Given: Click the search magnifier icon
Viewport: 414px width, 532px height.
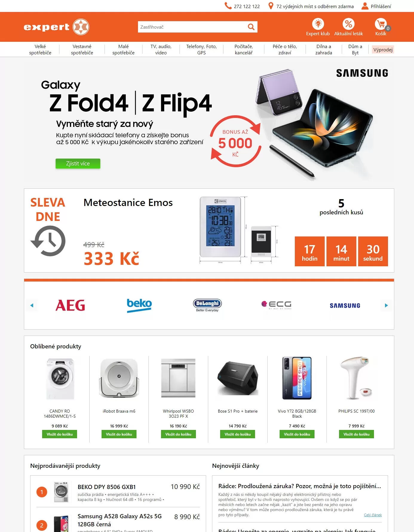Looking at the screenshot, I should point(251,27).
